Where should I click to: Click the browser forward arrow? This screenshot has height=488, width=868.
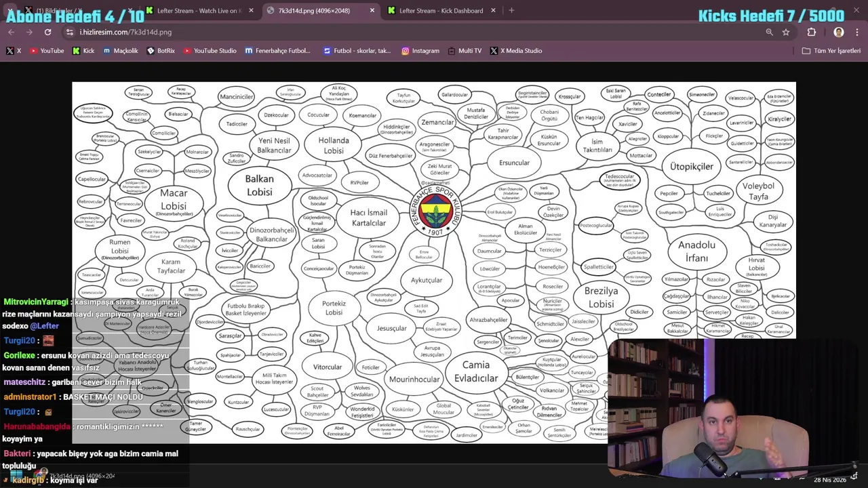pos(29,32)
